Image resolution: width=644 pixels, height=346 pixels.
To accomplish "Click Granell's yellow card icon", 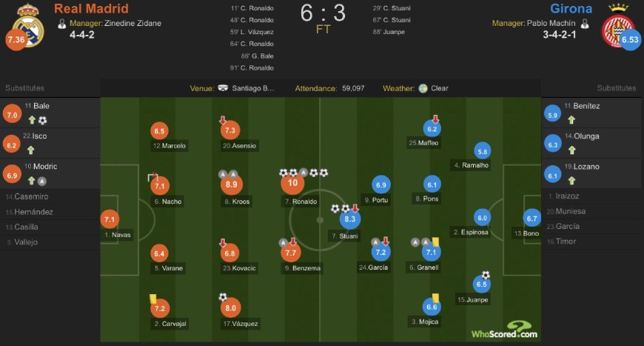I will (x=437, y=242).
